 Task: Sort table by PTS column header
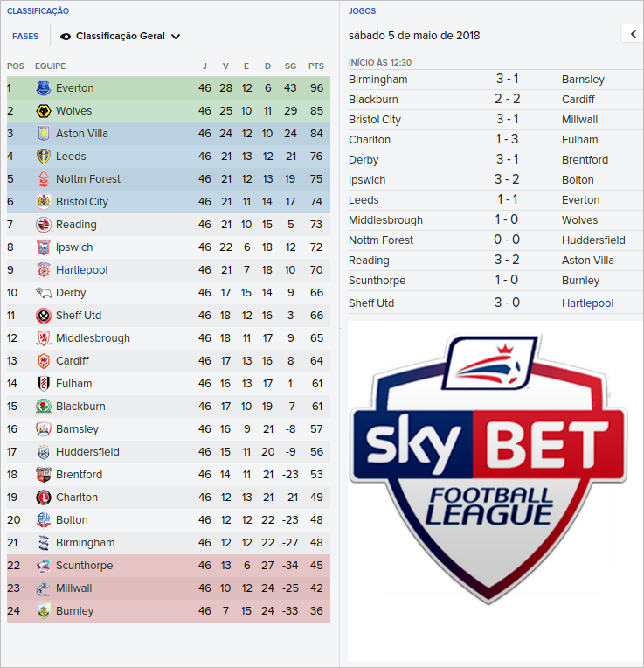[x=316, y=66]
